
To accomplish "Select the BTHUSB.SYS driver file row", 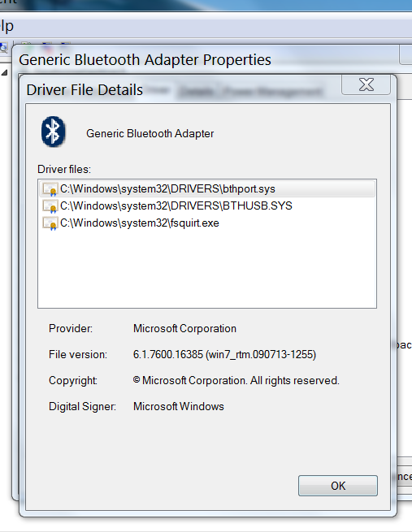I will [x=207, y=206].
